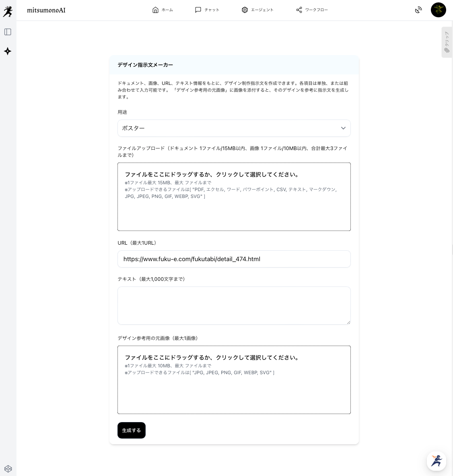Open the floating ninja assistant button

click(x=437, y=461)
